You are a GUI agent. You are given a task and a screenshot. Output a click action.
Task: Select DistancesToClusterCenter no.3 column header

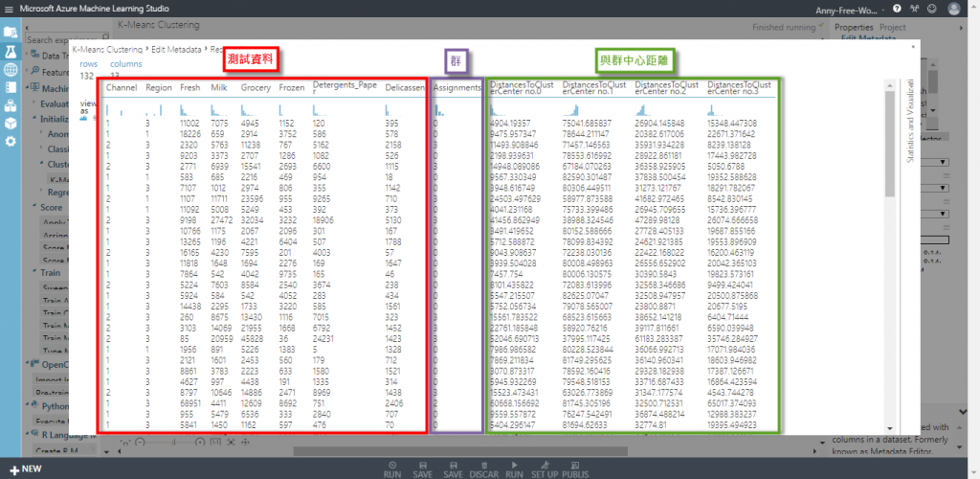click(740, 87)
